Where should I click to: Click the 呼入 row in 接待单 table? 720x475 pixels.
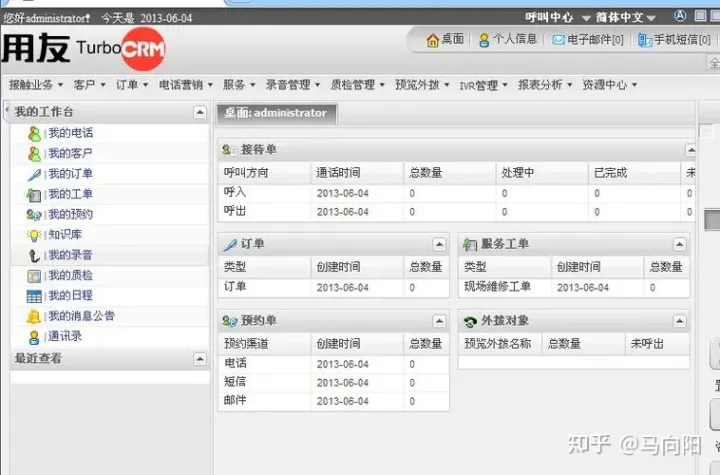pos(456,193)
